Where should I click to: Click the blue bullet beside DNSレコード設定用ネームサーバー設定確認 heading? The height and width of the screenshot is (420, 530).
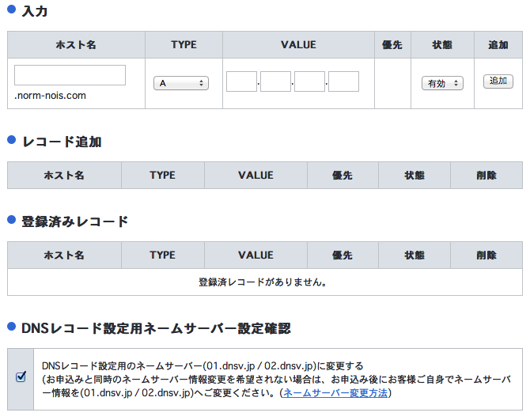12,326
